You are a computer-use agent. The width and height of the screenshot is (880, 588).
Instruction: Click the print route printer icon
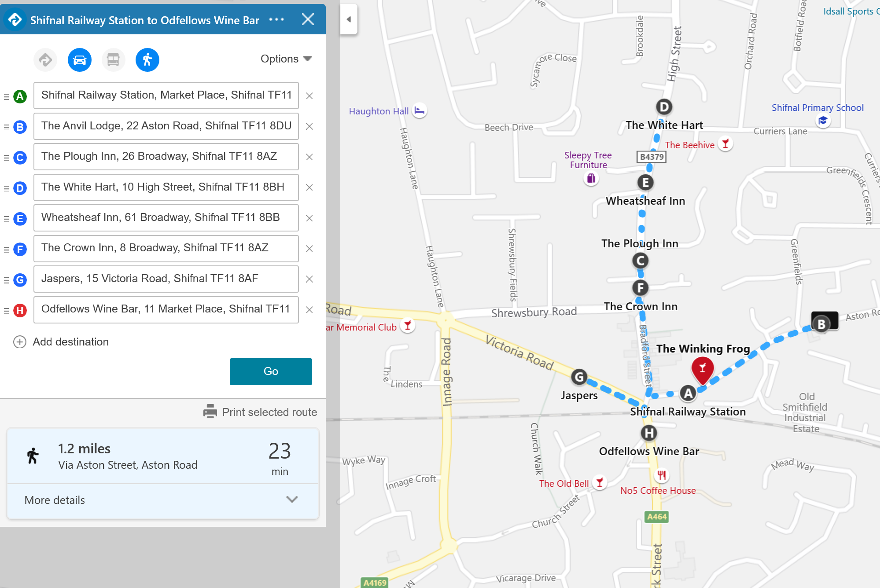pyautogui.click(x=210, y=412)
